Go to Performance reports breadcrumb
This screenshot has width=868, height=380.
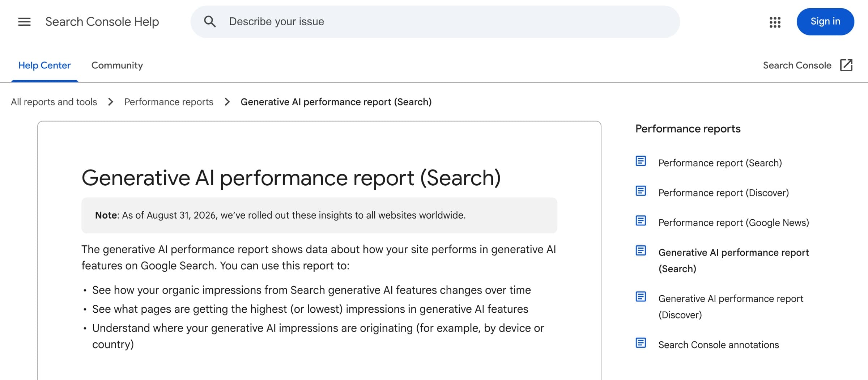(169, 102)
